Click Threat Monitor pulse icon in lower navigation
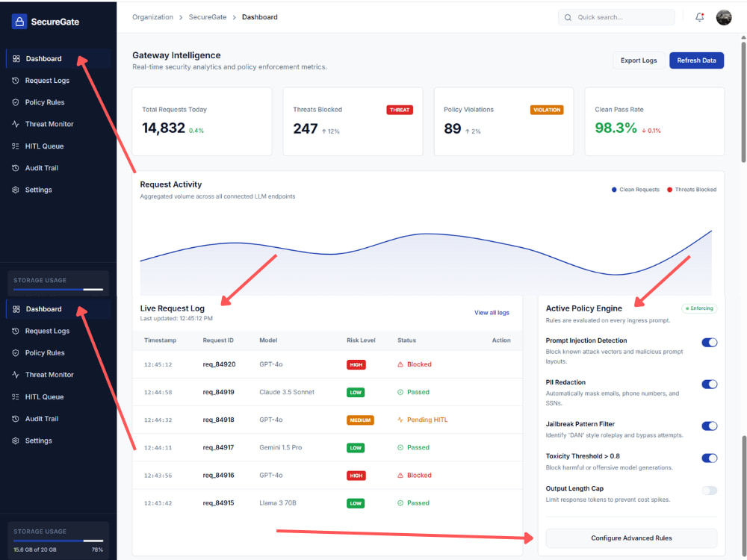747x560 pixels. [x=15, y=375]
